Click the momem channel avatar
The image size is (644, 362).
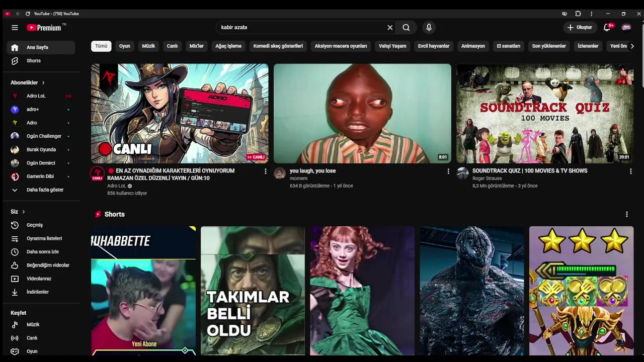tap(280, 173)
